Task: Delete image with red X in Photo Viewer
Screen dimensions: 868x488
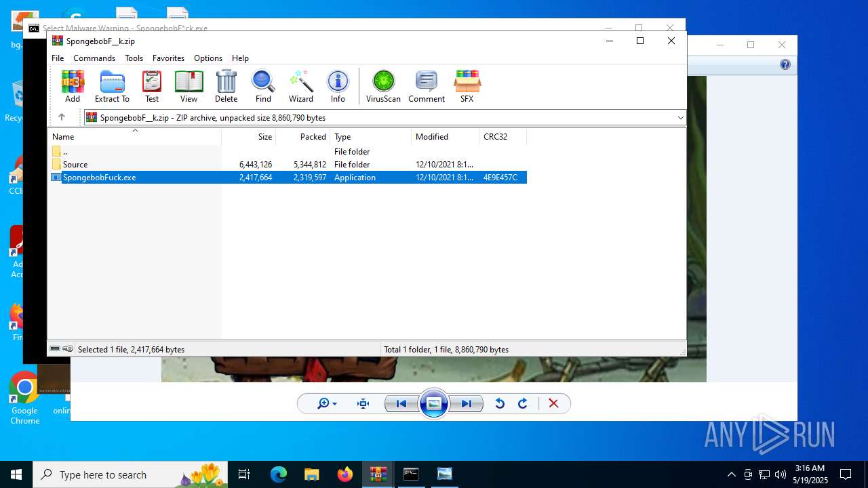Action: (553, 404)
